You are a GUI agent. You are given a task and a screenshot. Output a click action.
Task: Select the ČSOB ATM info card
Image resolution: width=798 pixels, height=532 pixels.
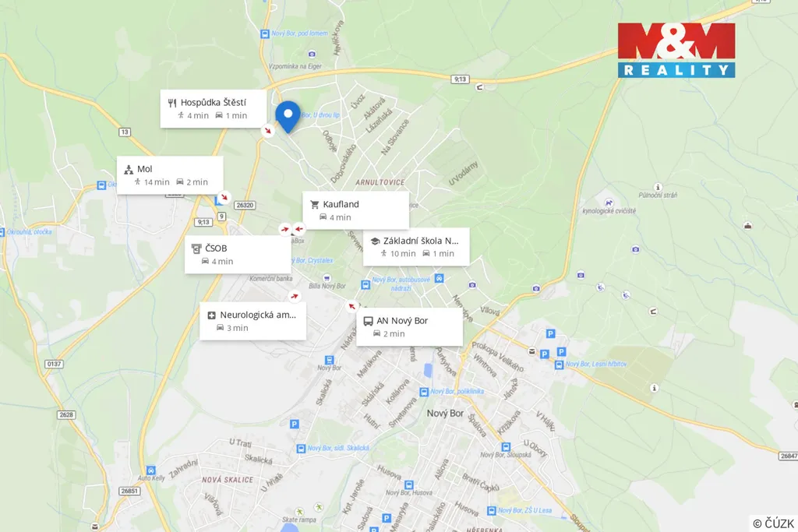(238, 255)
